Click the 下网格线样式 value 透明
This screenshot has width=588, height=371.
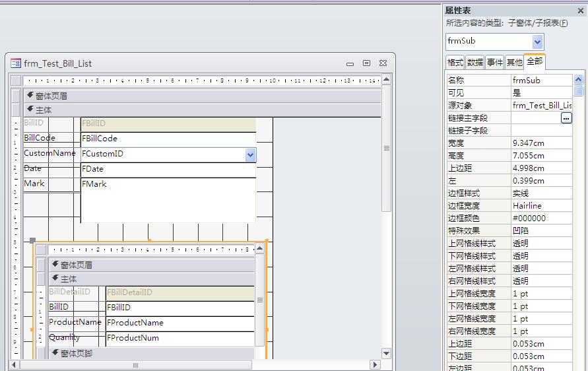542,256
